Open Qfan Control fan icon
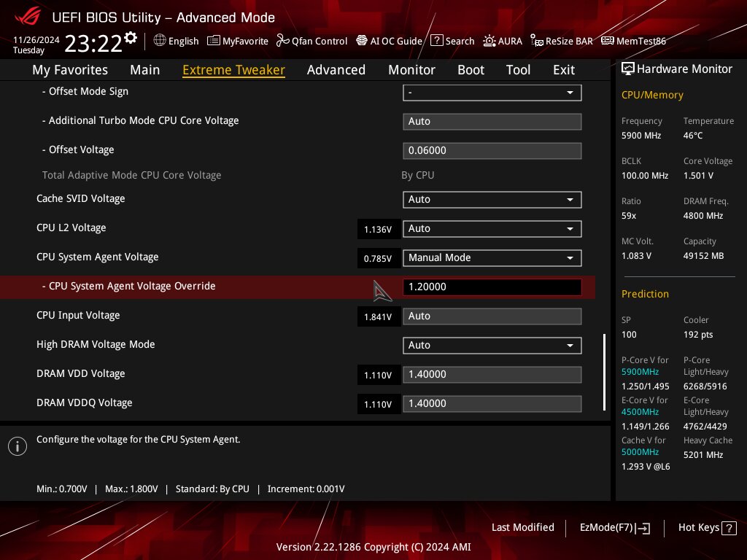747x560 pixels. coord(282,41)
